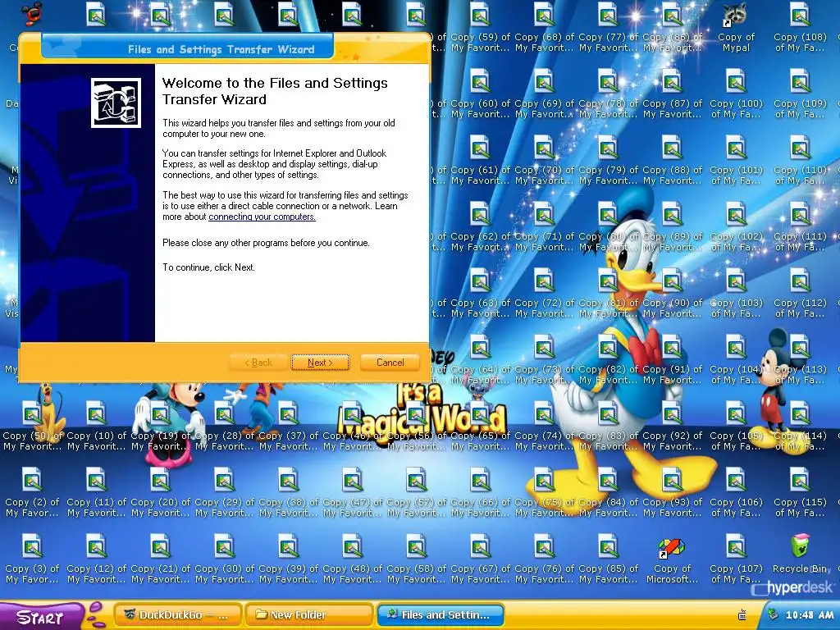Image resolution: width=840 pixels, height=630 pixels.
Task: Select Copy (19) of My Favorit... icon
Action: point(160,413)
